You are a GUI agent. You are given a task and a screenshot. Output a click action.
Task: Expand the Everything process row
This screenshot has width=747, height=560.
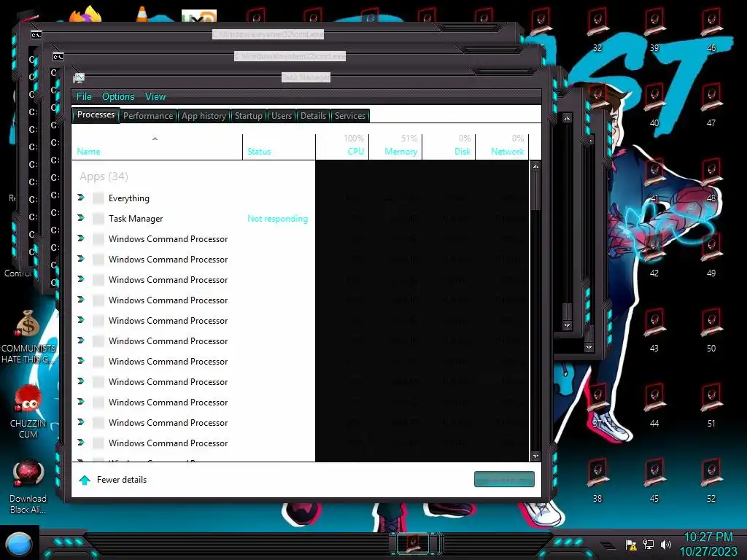pyautogui.click(x=81, y=197)
